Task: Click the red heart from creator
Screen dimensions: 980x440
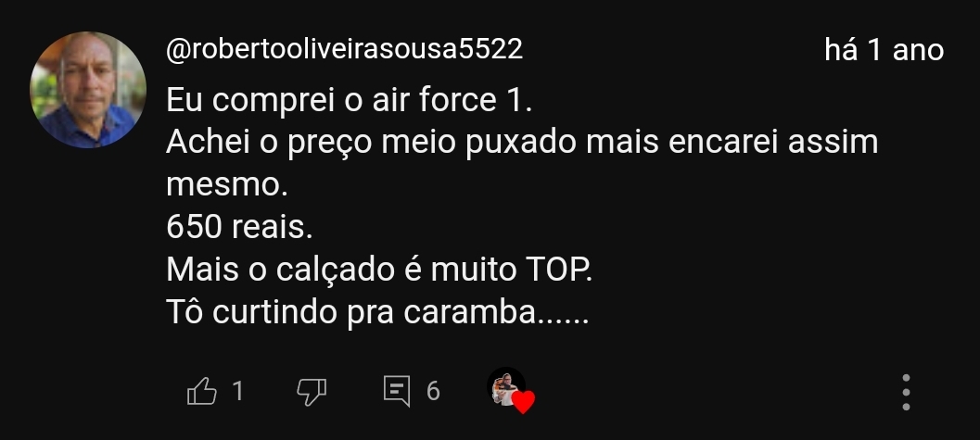Action: [523, 402]
